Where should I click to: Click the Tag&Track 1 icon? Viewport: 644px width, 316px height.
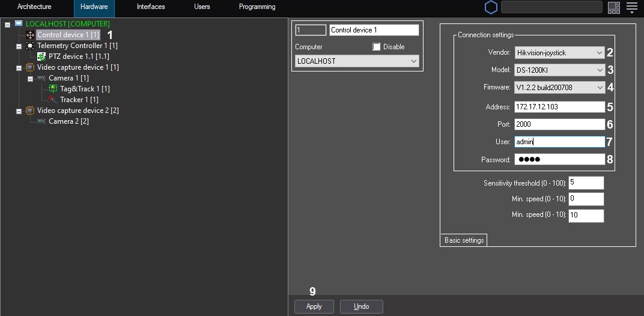pos(53,89)
